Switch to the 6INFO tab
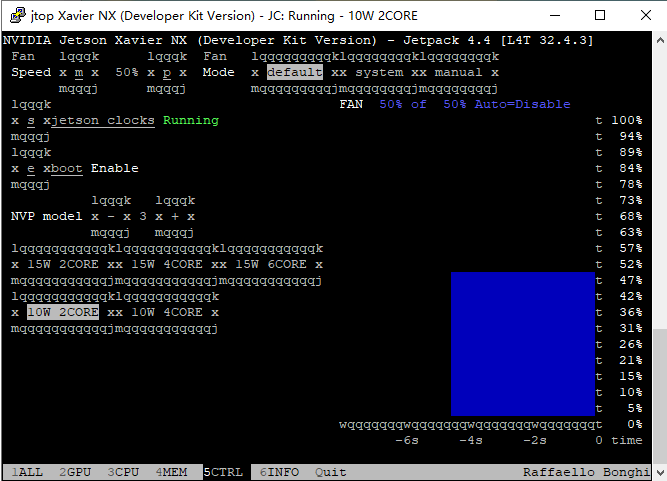The width and height of the screenshot is (667, 481). pos(279,472)
